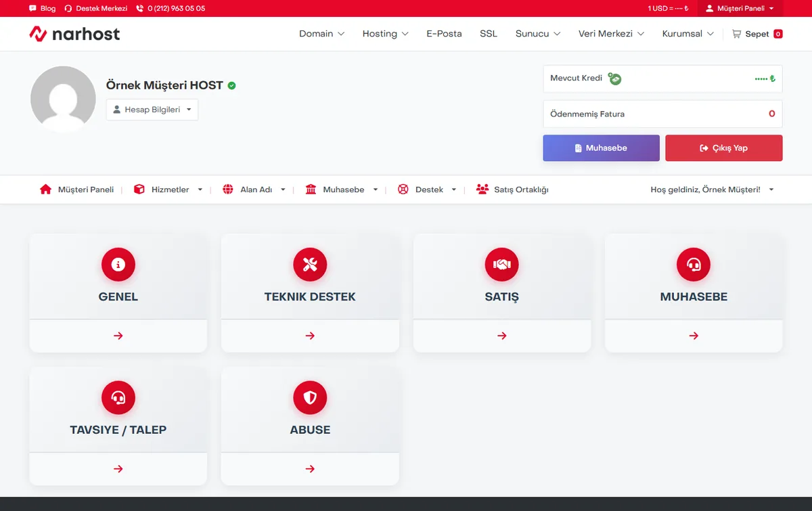This screenshot has width=812, height=511.
Task: Click the Örnek Müşteri HOST name heading
Action: pos(164,85)
